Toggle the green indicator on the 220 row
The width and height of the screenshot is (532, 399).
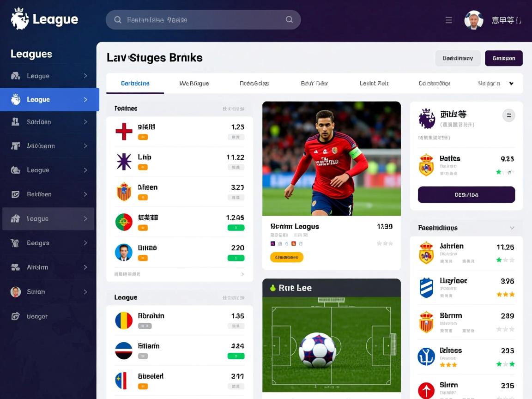click(236, 258)
